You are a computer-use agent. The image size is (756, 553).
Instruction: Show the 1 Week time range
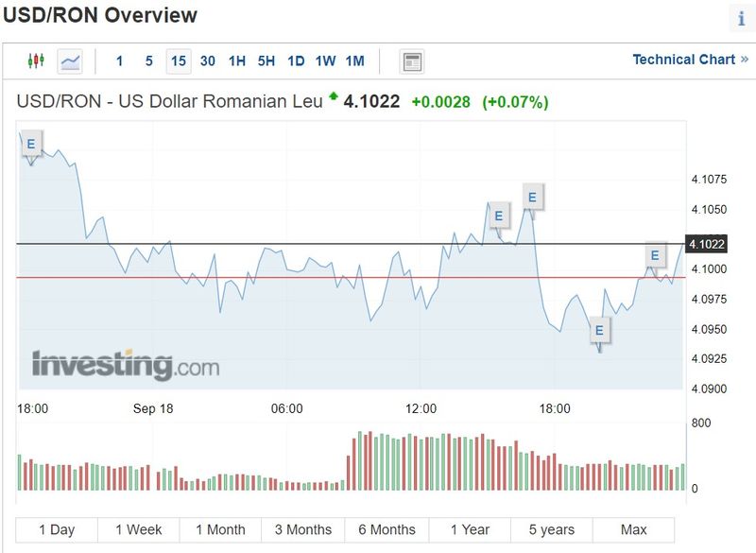click(138, 529)
